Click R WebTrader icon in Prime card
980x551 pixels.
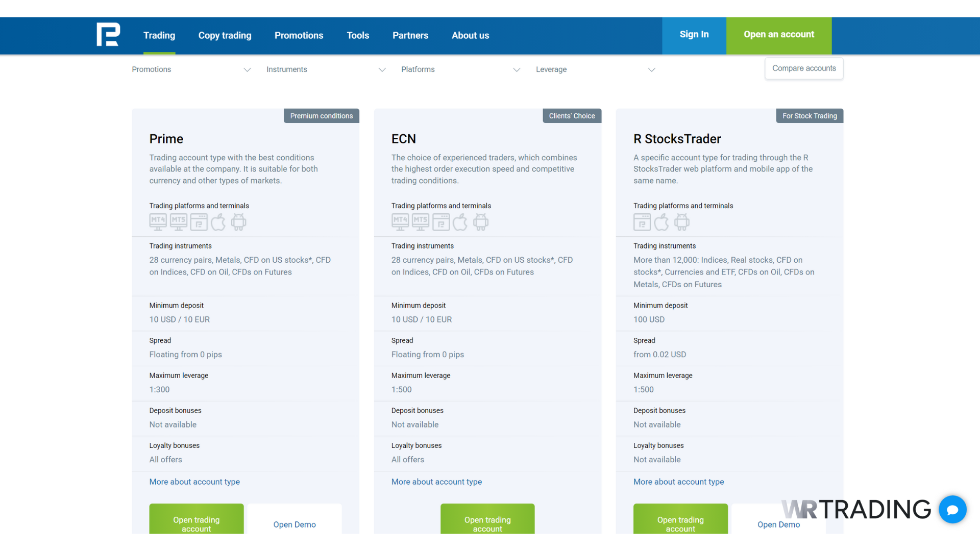click(199, 222)
